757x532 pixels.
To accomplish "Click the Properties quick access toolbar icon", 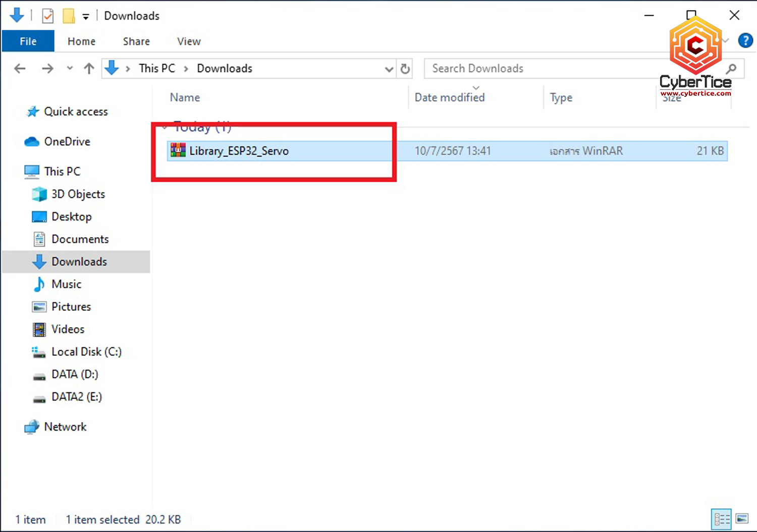I will pos(47,16).
